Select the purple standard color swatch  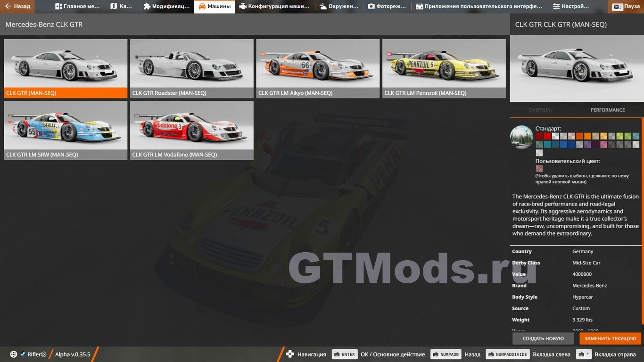[x=587, y=144]
